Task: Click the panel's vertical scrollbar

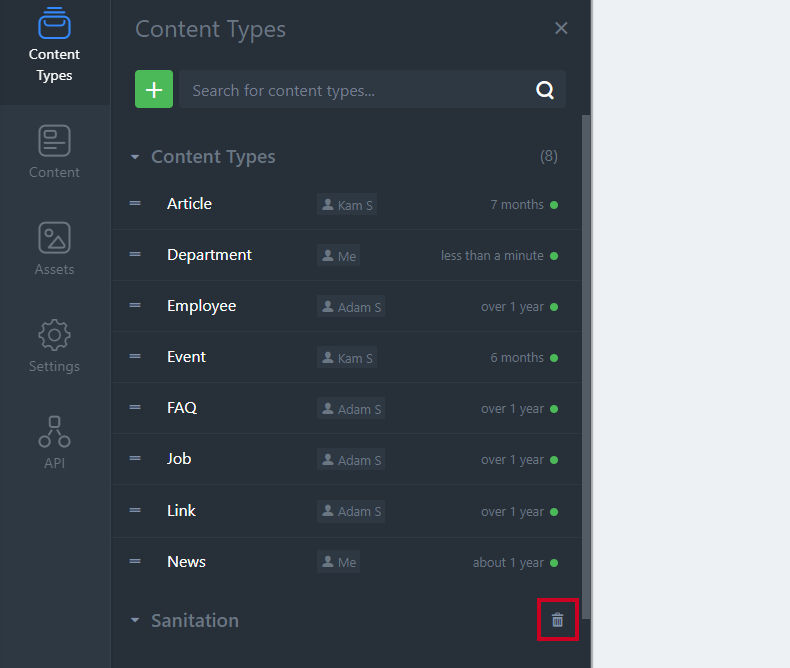Action: [585, 366]
